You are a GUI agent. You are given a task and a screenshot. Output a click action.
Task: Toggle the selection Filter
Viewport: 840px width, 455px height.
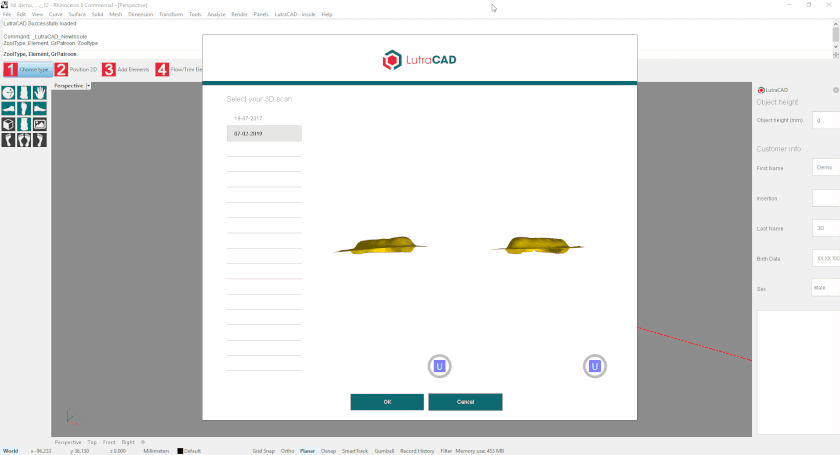pyautogui.click(x=446, y=451)
